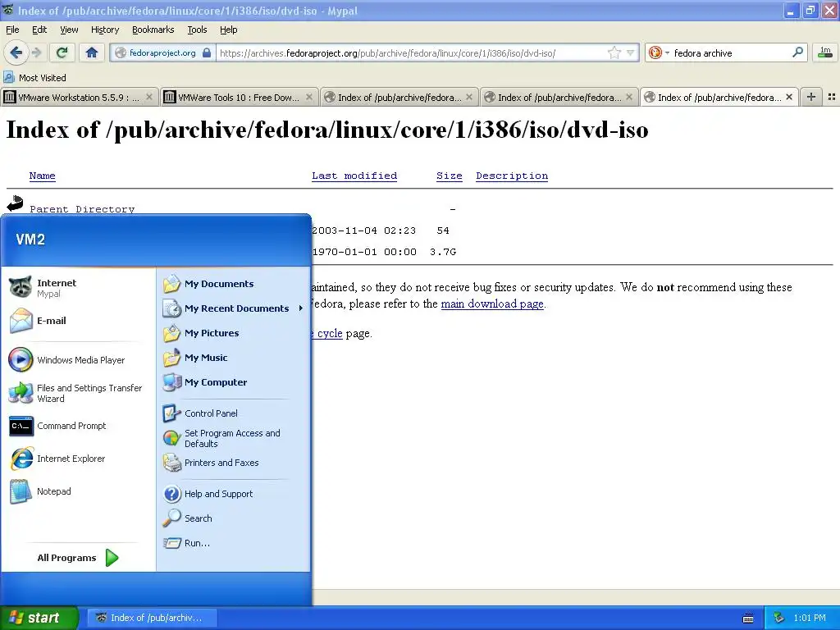The height and width of the screenshot is (630, 840).
Task: Open Command Prompt
Action: click(x=79, y=426)
